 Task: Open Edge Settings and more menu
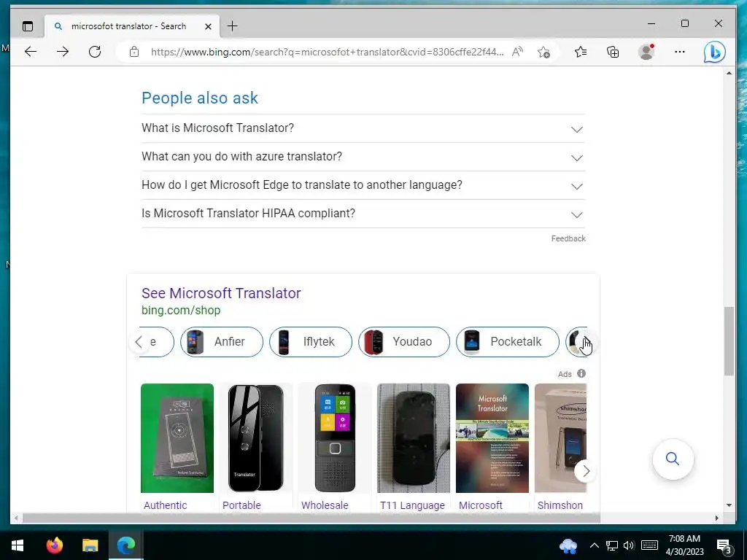(680, 52)
